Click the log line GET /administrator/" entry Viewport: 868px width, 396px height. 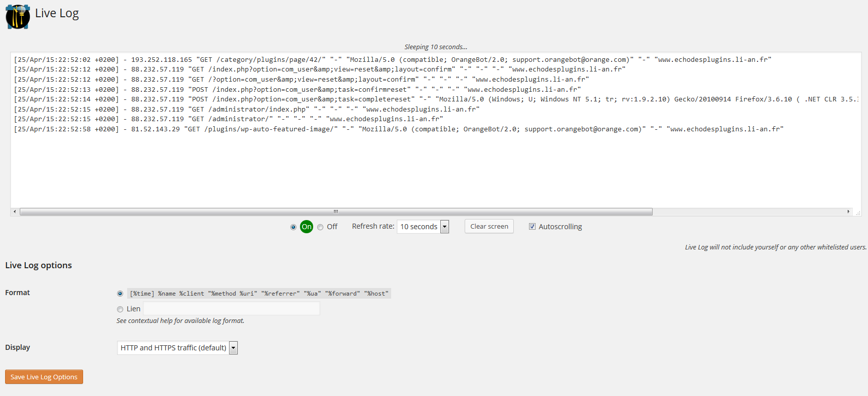(229, 119)
